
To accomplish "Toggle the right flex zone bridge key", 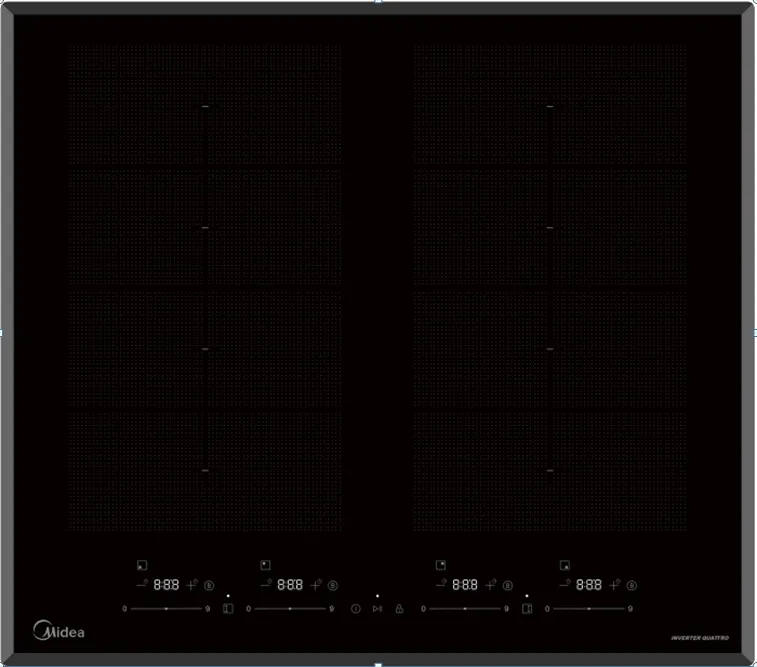I will [526, 608].
